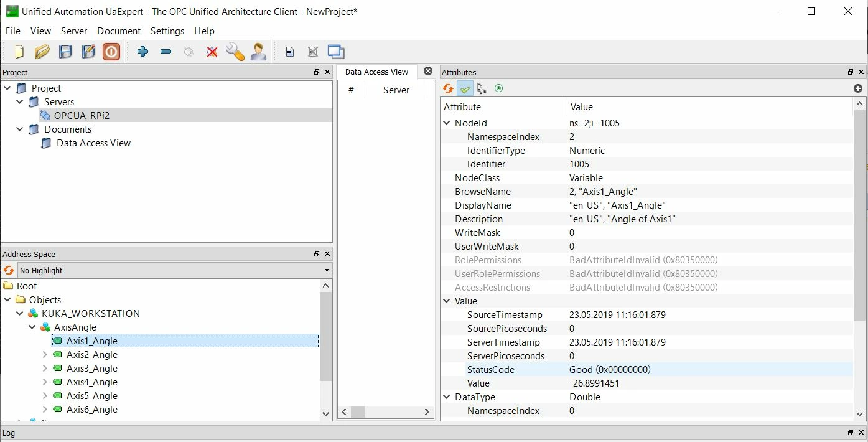Click the Save Project As icon

[x=88, y=52]
